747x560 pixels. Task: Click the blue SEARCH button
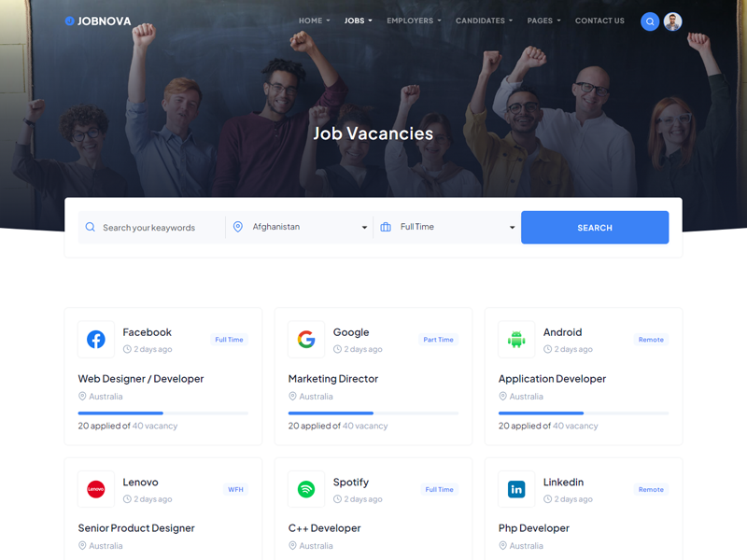[595, 228]
